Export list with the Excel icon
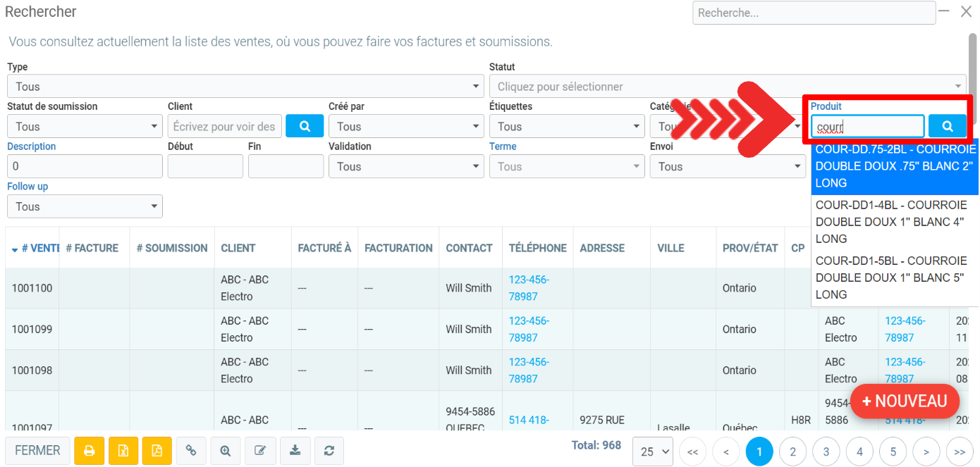Viewport: 980px width, 467px height. [123, 451]
